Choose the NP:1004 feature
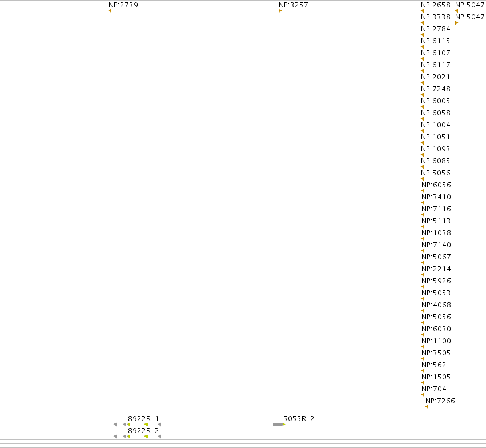 (x=436, y=125)
